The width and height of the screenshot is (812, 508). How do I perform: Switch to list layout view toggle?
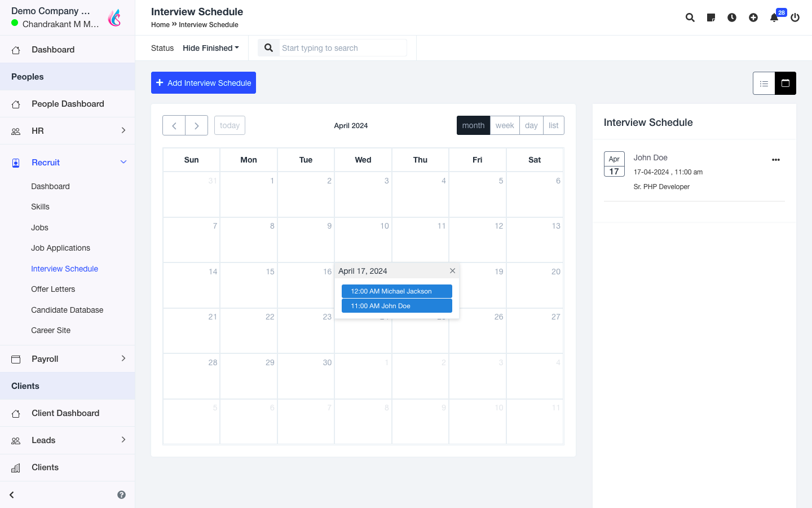(764, 84)
